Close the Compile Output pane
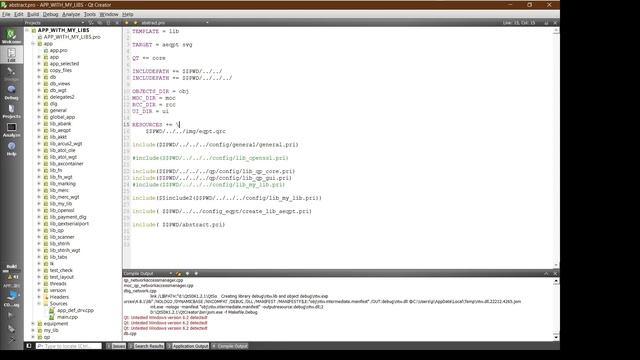 pos(555,273)
